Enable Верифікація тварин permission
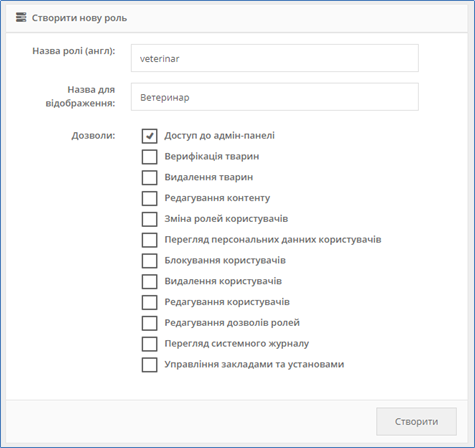The image size is (475, 448). point(149,157)
